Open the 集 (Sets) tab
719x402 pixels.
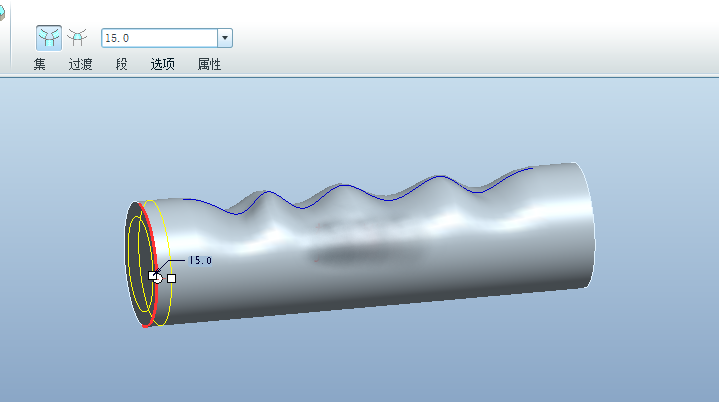point(39,64)
